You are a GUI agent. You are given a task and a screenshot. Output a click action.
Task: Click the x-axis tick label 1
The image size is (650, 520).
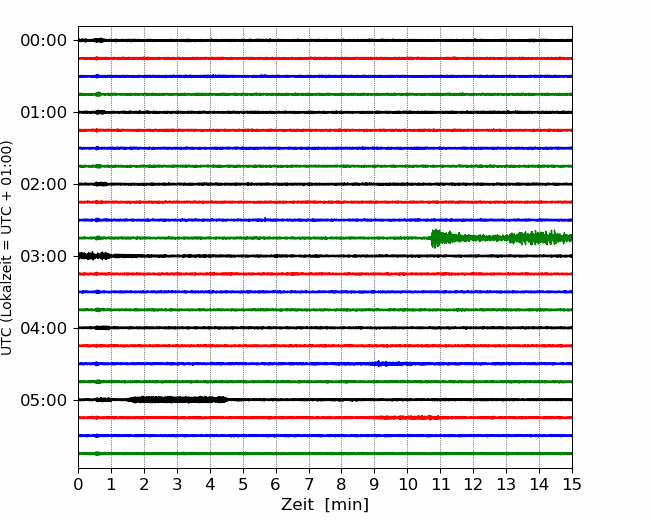111,484
